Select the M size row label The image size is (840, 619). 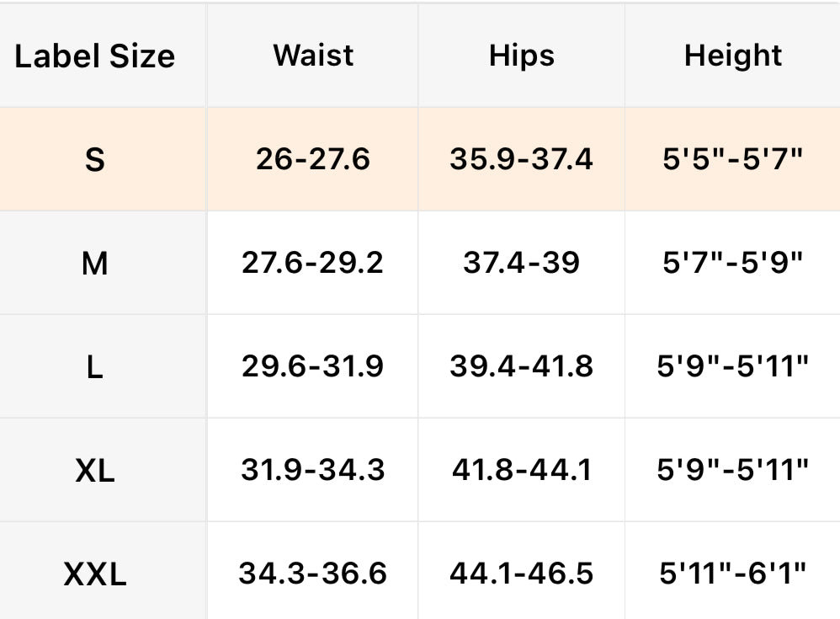point(95,264)
